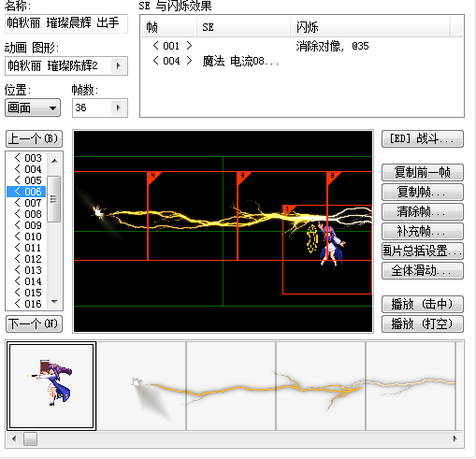Open the 位置 dropdown showing 画面
Screen dimensions: 476x459
(x=33, y=108)
